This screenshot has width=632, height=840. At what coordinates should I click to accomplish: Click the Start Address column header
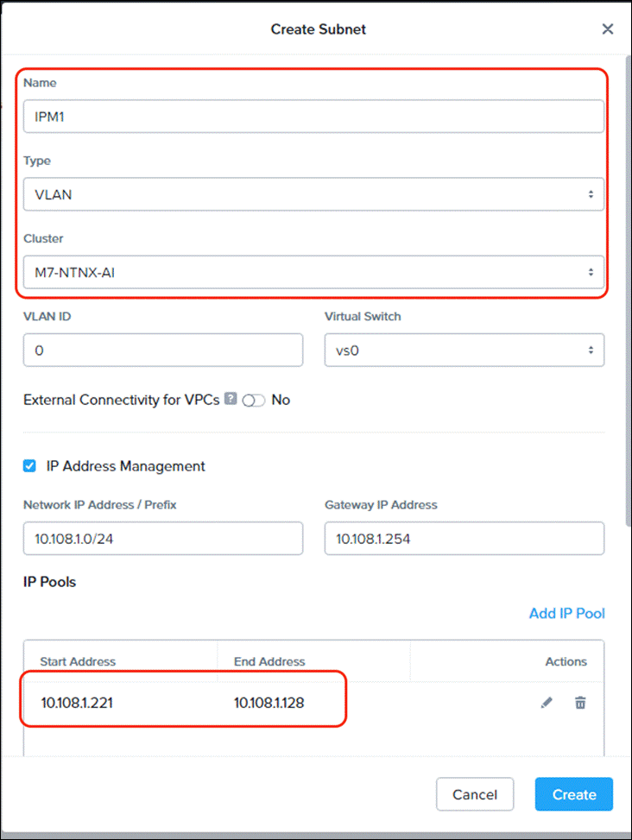pos(78,661)
